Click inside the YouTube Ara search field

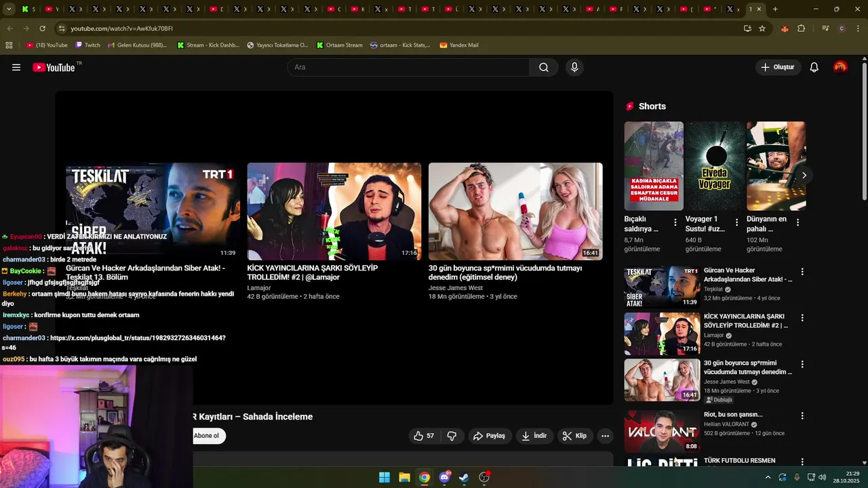point(408,67)
